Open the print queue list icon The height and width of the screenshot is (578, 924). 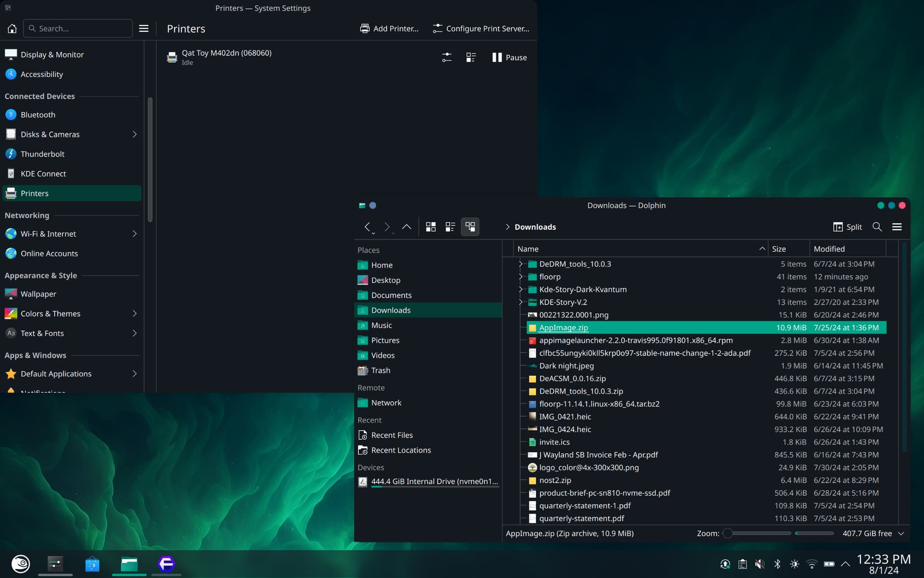click(471, 57)
